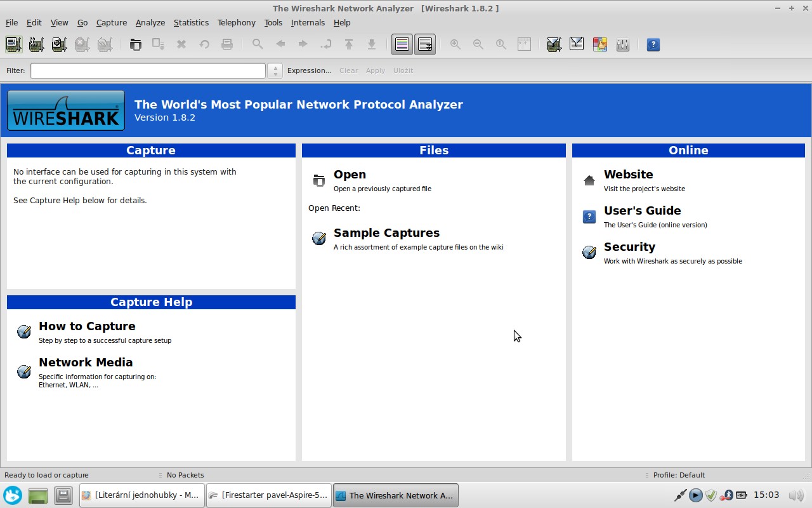Click the zoom out toolbar icon

478,44
